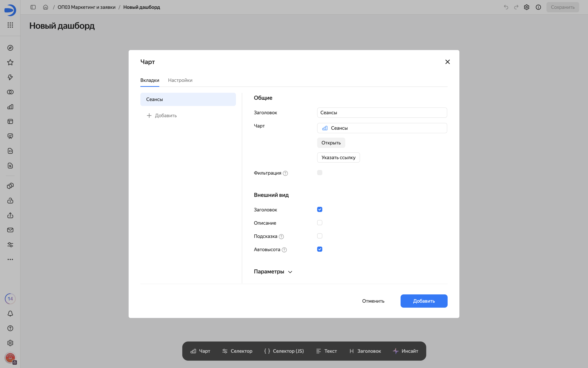The image size is (588, 368).
Task: Open dashboard settings gear in top bar
Action: click(526, 7)
